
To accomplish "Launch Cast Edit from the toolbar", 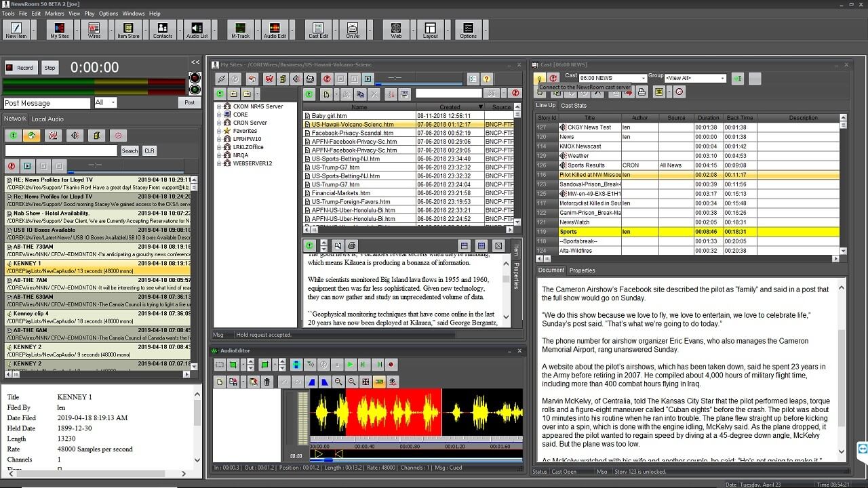I will (318, 30).
